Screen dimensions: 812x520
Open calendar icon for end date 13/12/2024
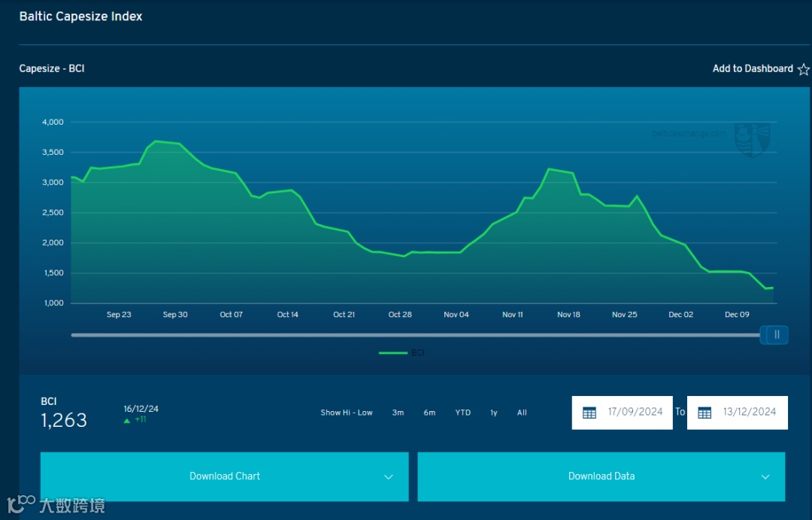pyautogui.click(x=704, y=413)
